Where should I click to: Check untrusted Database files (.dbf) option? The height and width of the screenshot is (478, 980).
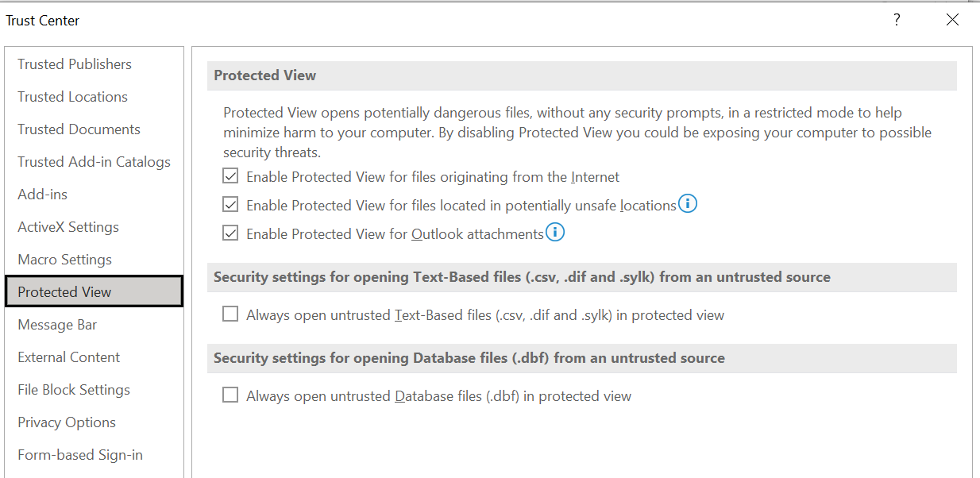[230, 395]
